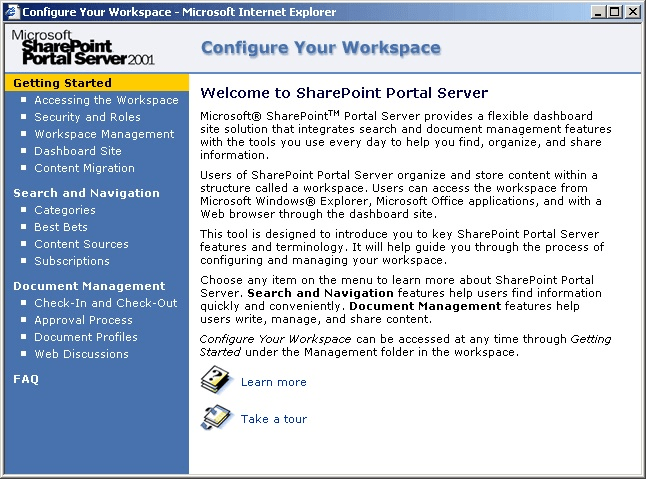The width and height of the screenshot is (646, 479).
Task: Open the Take a tour link
Action: [x=273, y=419]
